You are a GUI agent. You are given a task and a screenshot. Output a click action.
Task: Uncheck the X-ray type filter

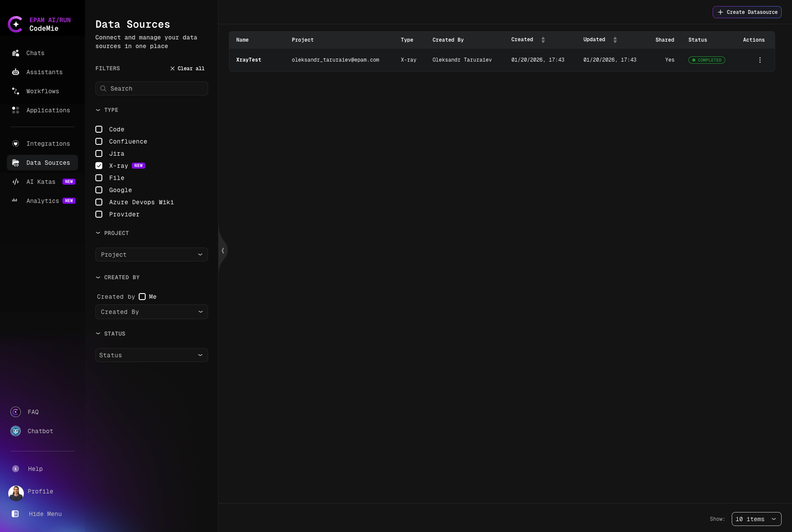coord(99,166)
